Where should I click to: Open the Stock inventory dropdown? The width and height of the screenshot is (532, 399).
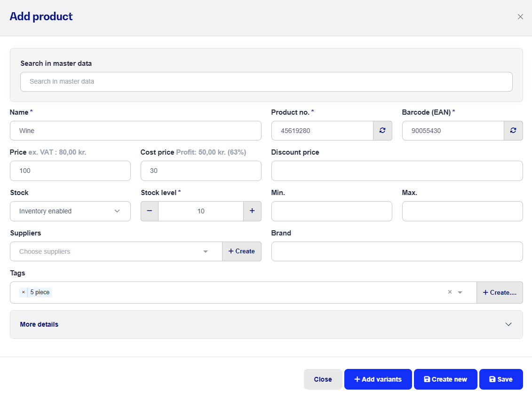point(70,211)
